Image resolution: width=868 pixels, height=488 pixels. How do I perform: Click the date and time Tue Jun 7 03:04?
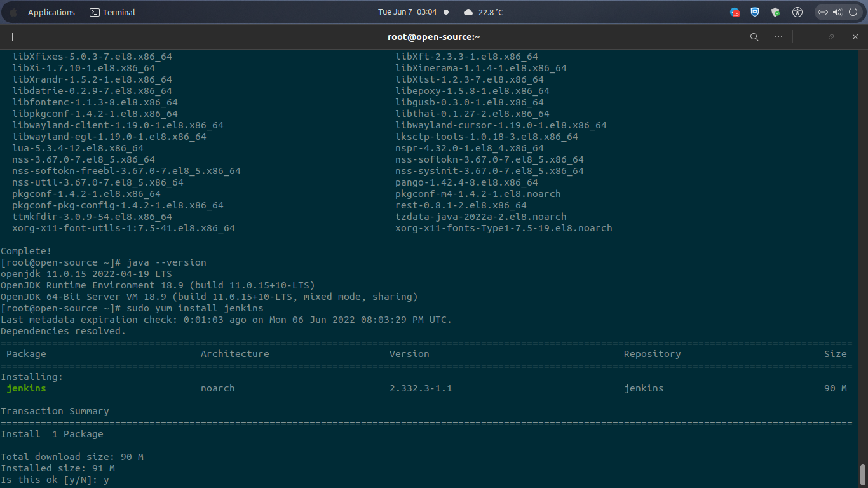(x=407, y=12)
